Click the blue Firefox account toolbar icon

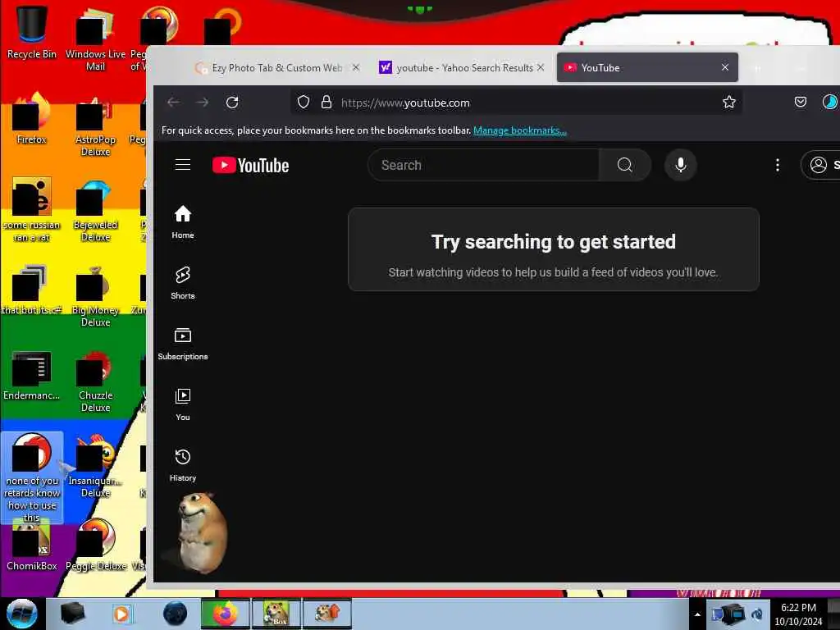[829, 102]
